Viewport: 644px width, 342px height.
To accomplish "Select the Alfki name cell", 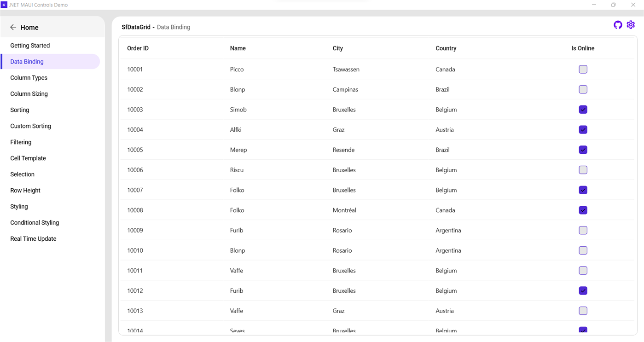I will [x=236, y=130].
